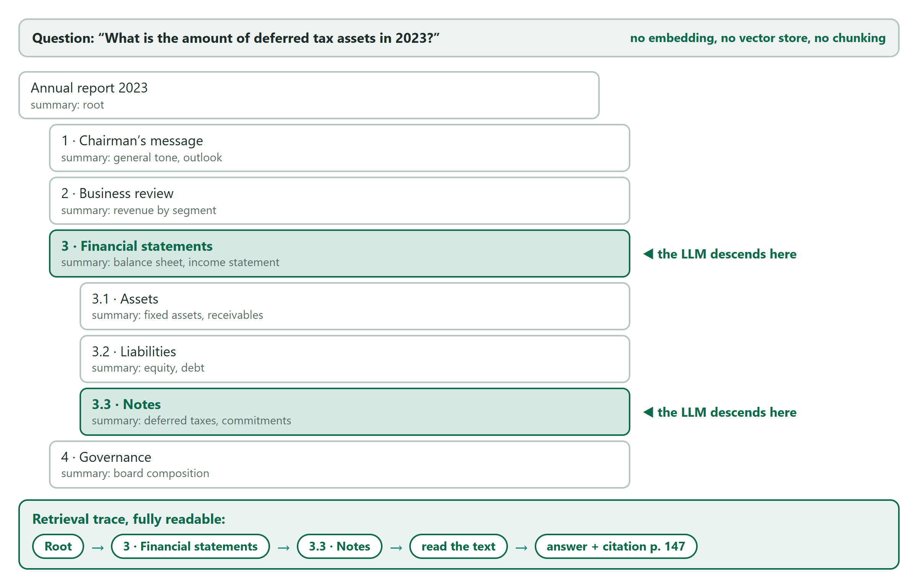Image resolution: width=918 pixels, height=588 pixels.
Task: Click 'summary: root' text
Action: tap(67, 105)
